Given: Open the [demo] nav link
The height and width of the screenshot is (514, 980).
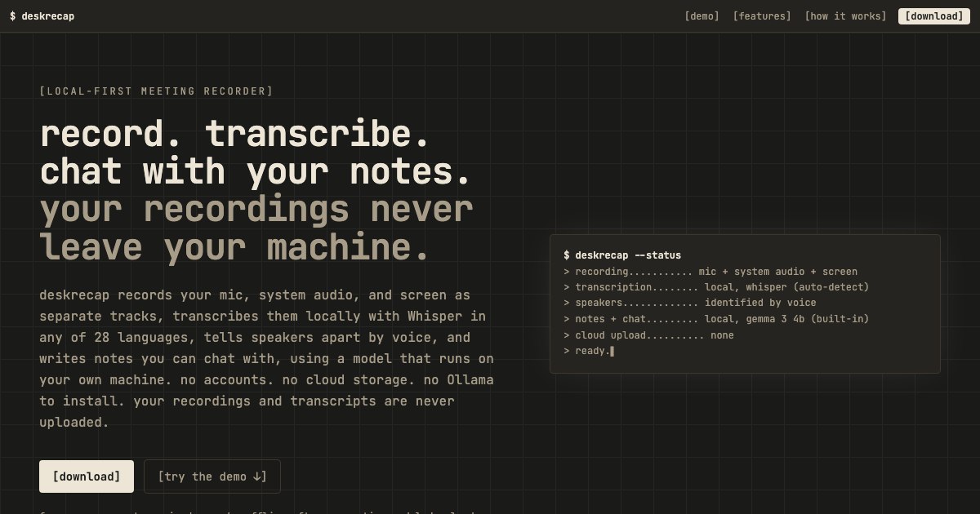Looking at the screenshot, I should point(702,16).
